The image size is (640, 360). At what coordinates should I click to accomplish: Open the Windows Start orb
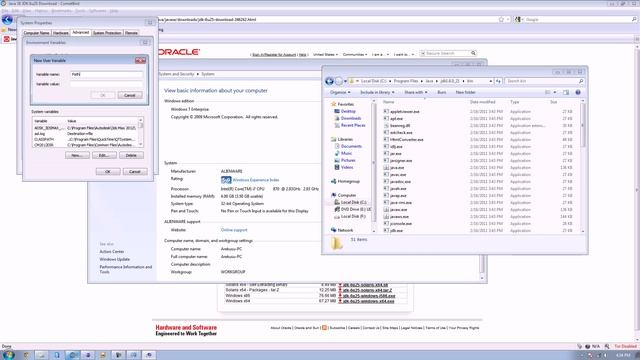9,355
